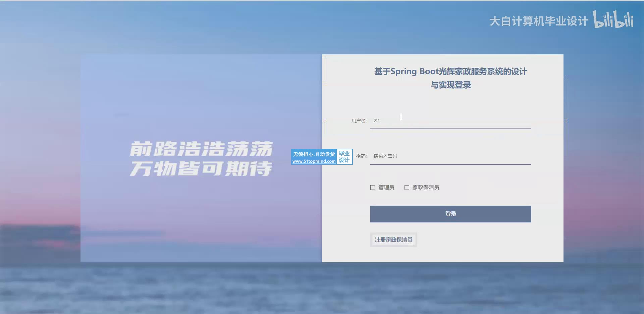Click the login heading mentioning Spring Boot

click(450, 78)
